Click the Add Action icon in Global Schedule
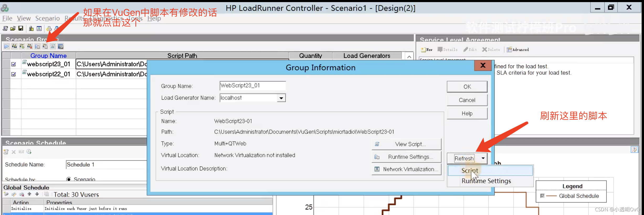The height and width of the screenshot is (215, 644). (x=6, y=194)
